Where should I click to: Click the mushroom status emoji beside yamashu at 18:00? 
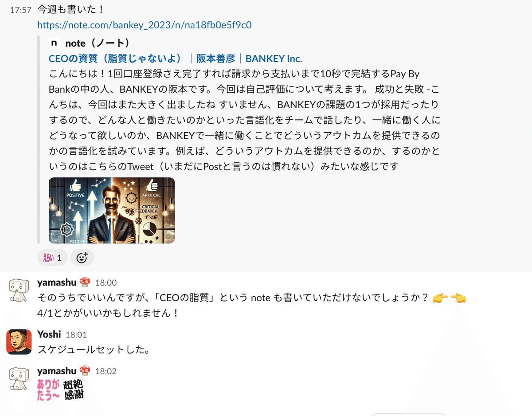coord(85,282)
